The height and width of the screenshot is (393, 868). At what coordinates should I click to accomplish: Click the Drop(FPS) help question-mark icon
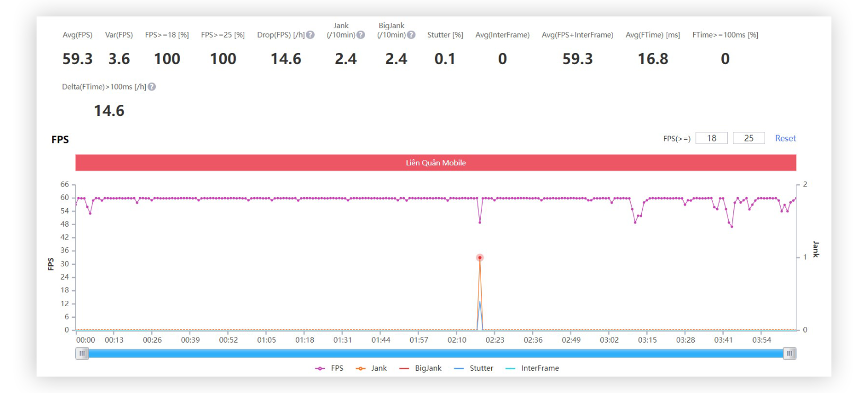311,35
